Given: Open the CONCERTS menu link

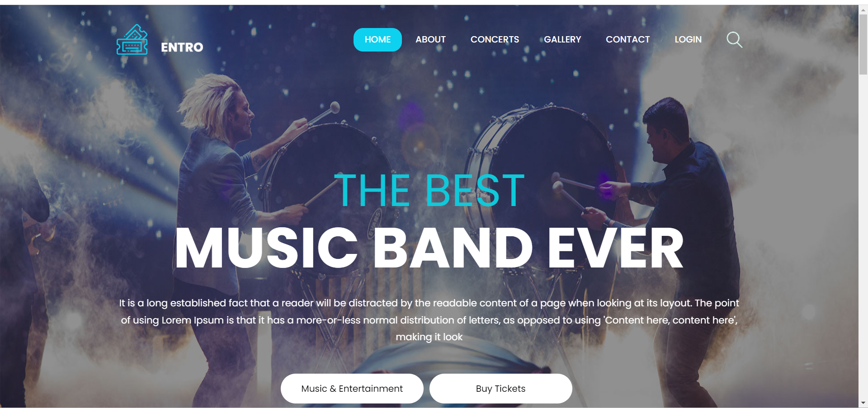Looking at the screenshot, I should (x=495, y=40).
